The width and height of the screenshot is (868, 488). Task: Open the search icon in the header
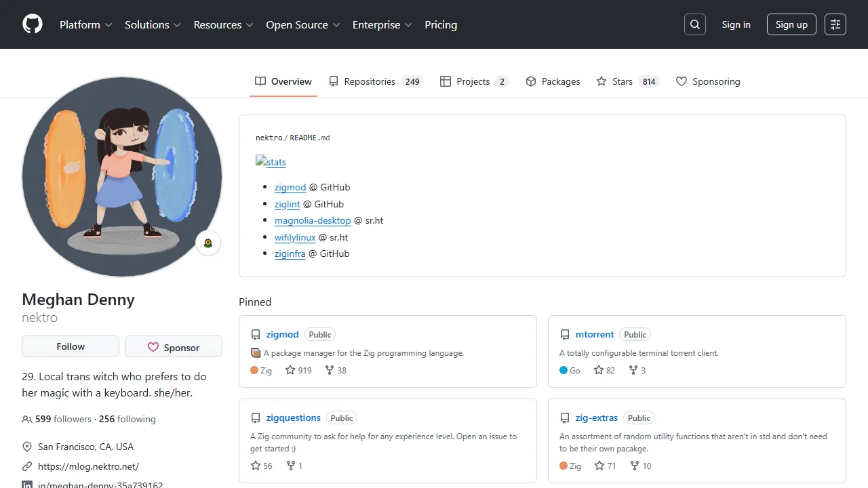click(x=694, y=24)
